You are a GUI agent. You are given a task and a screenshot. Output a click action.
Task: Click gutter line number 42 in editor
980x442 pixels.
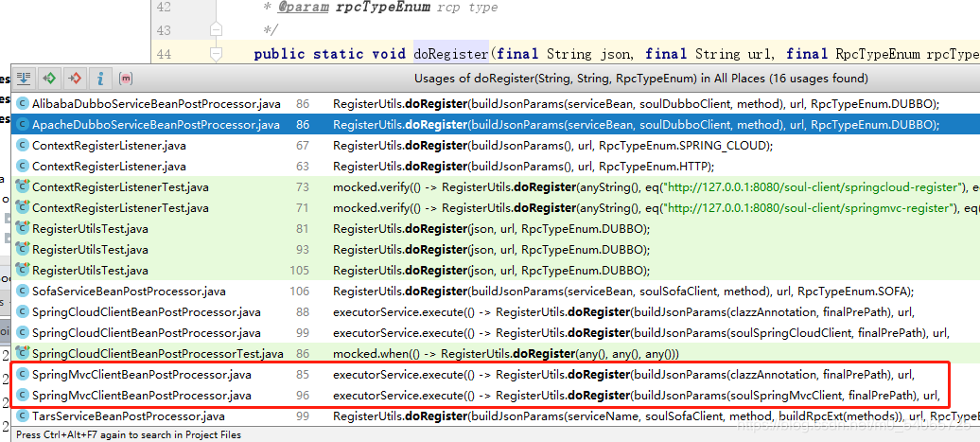tap(164, 8)
